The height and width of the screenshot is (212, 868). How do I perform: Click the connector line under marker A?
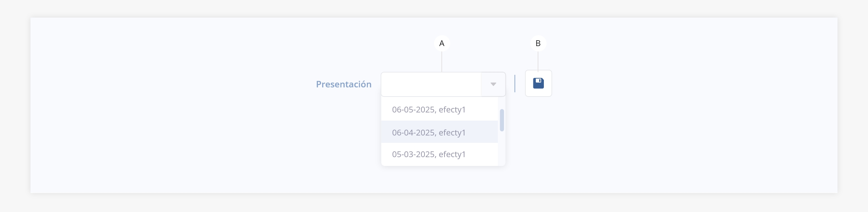tap(442, 62)
